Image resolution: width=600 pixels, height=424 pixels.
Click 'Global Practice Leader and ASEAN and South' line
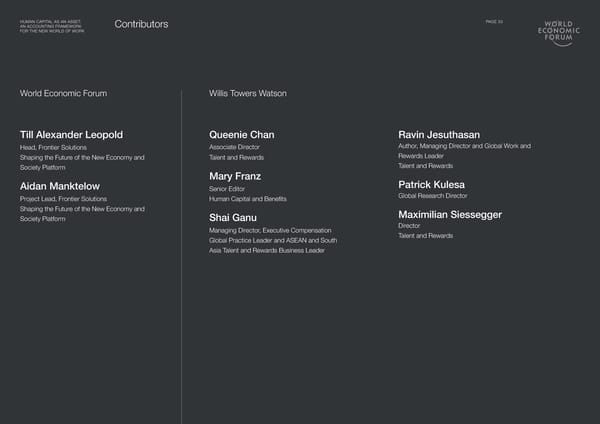pyautogui.click(x=273, y=240)
